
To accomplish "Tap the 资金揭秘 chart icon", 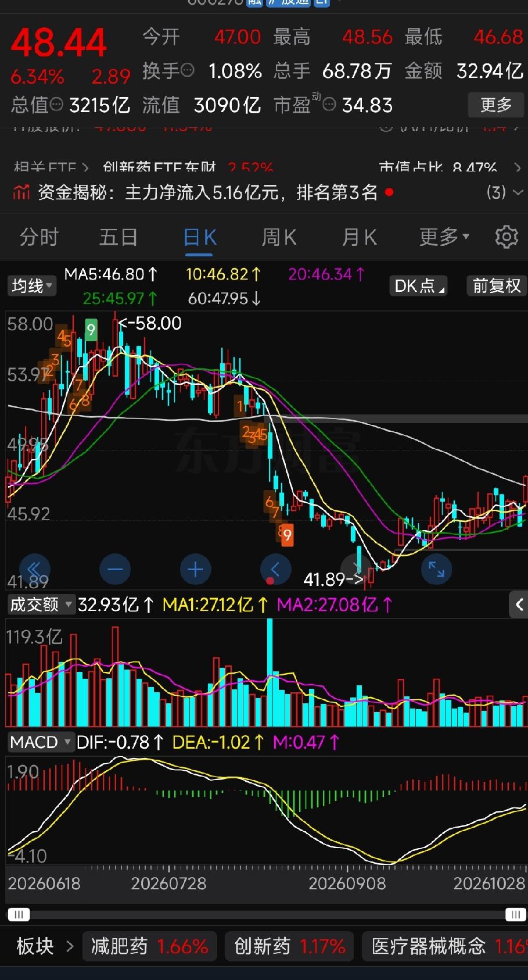I will point(21,192).
